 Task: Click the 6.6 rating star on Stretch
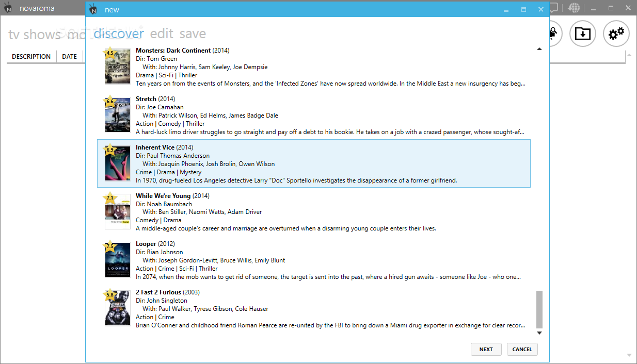pos(109,102)
